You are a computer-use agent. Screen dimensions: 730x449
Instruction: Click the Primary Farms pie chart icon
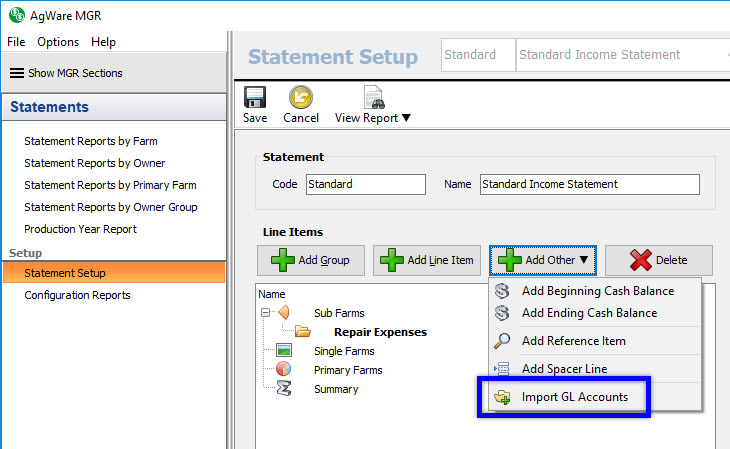[283, 370]
